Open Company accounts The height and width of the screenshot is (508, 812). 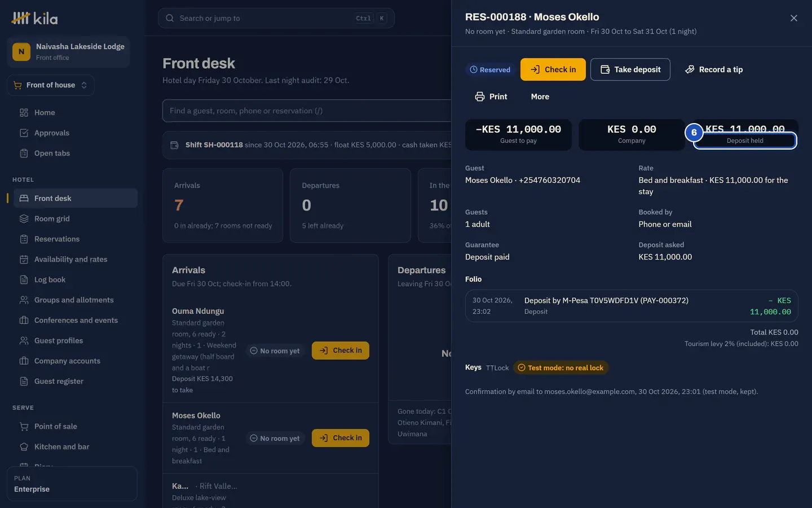(x=76, y=361)
